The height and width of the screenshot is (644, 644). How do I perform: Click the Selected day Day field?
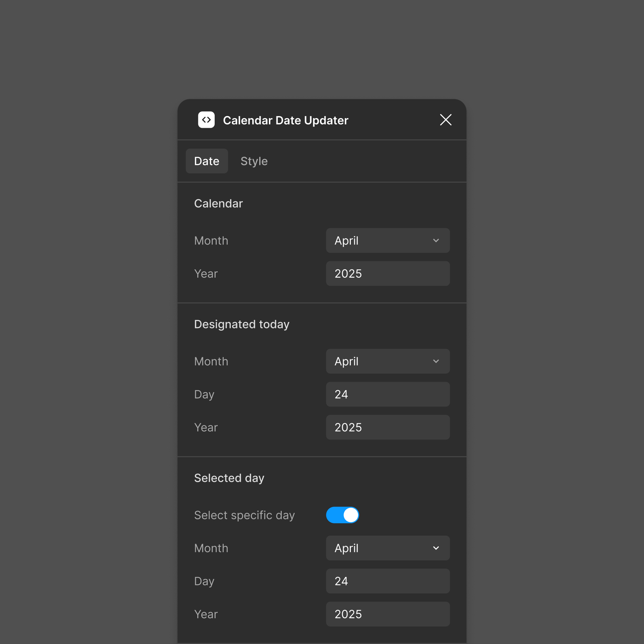coord(387,581)
